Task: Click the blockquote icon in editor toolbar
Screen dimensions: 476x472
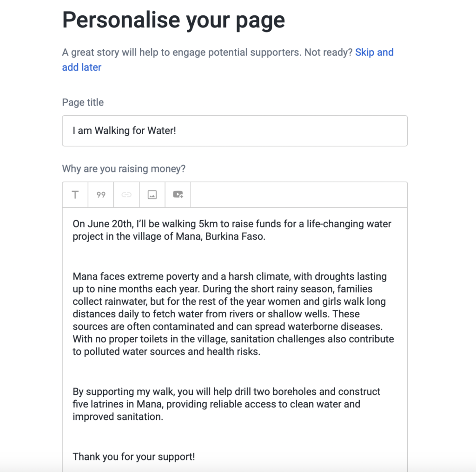Action: pyautogui.click(x=101, y=195)
